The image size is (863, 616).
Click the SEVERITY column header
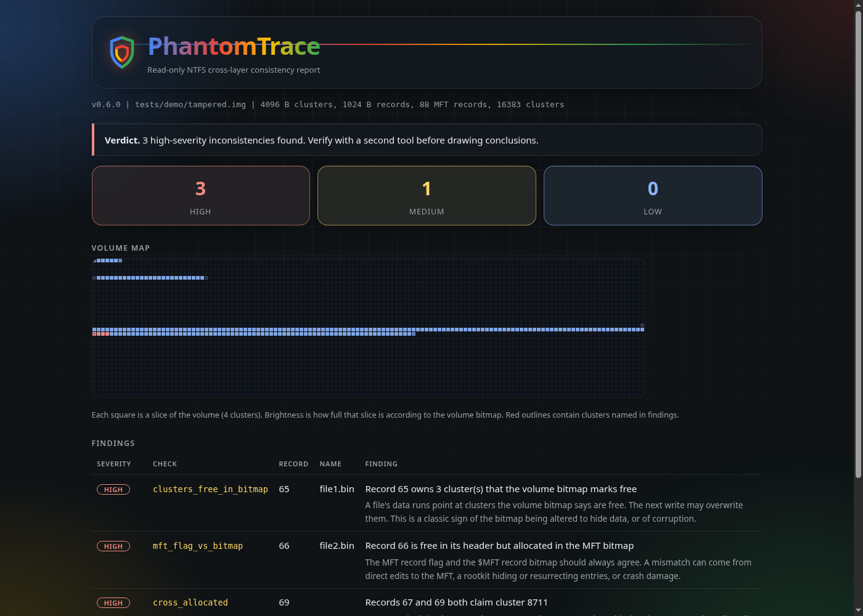114,464
